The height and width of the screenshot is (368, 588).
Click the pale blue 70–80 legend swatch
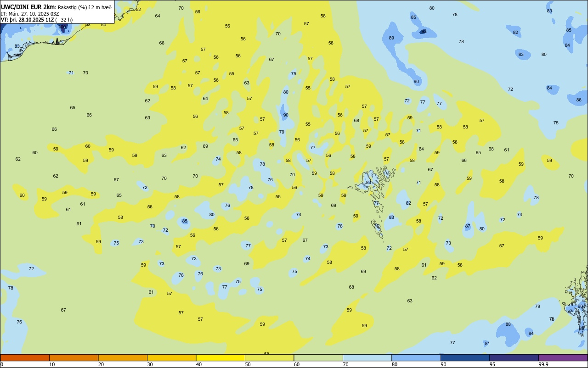(x=367, y=357)
